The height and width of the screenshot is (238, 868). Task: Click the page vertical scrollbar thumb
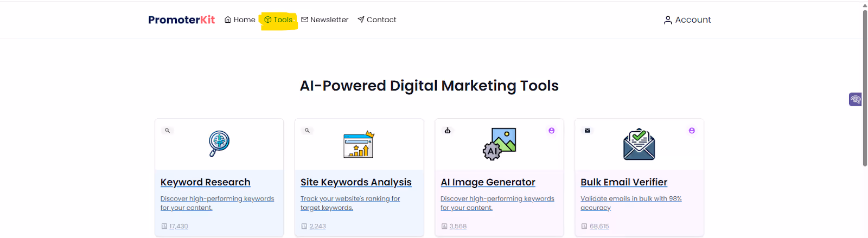click(x=865, y=87)
